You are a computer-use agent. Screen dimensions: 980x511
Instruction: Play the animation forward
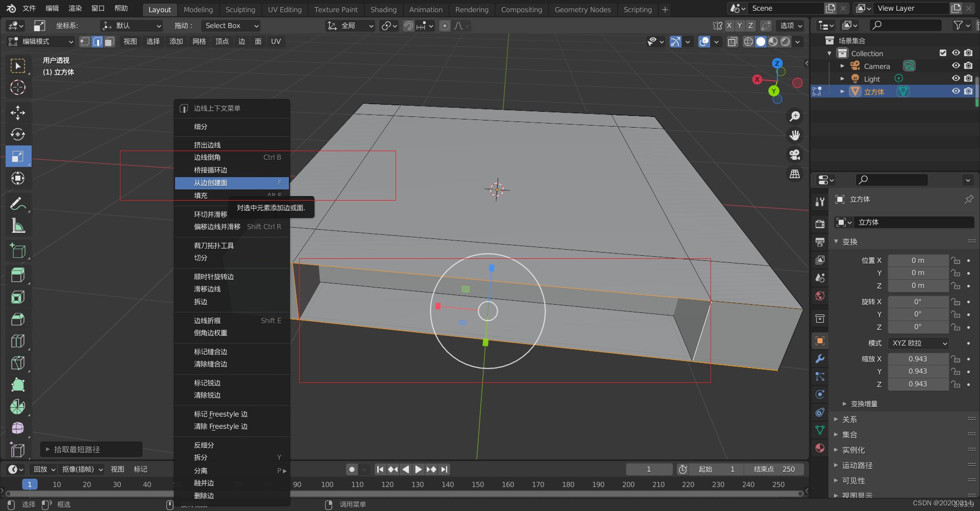[418, 469]
